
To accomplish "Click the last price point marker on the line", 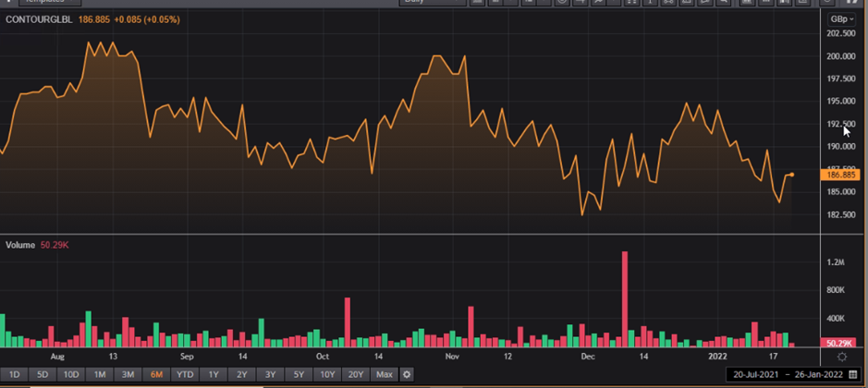I will [x=792, y=175].
